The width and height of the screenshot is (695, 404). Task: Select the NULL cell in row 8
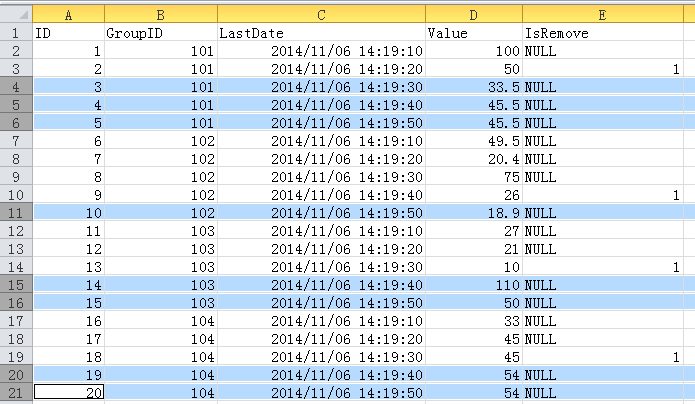[603, 158]
